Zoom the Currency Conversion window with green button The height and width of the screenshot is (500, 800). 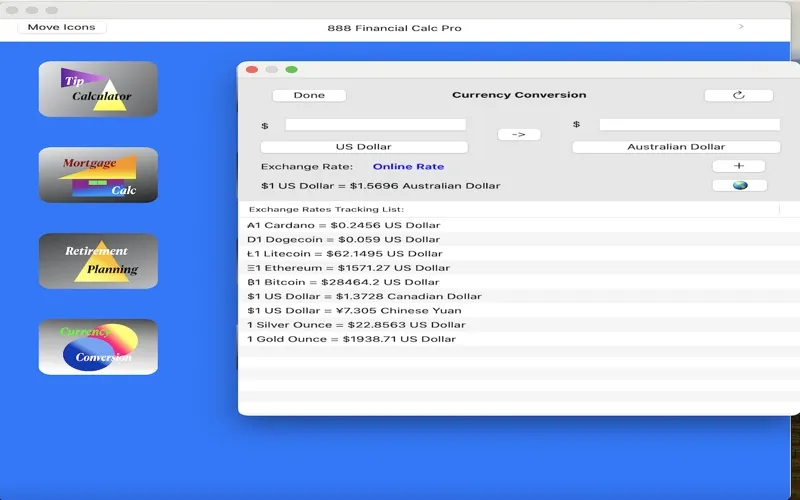coord(291,69)
